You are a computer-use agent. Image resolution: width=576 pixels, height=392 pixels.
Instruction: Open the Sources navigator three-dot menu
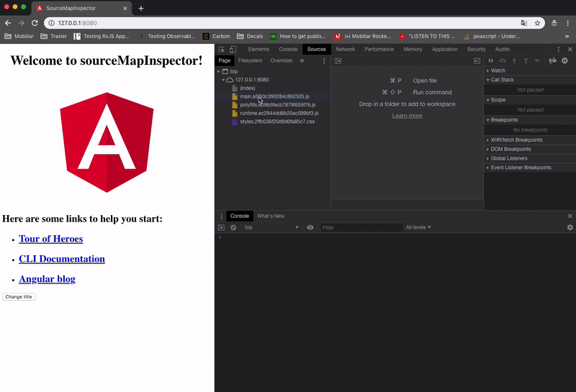[x=324, y=60]
